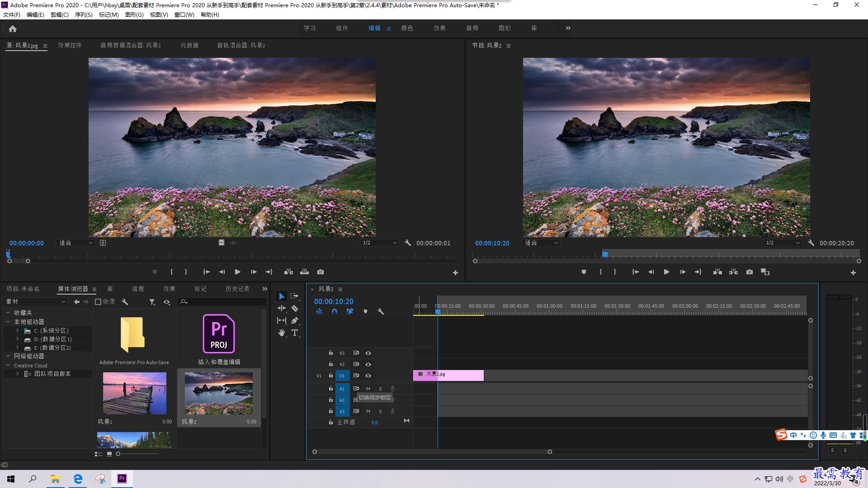
Task: Open 窗口(W) menu
Action: [184, 15]
